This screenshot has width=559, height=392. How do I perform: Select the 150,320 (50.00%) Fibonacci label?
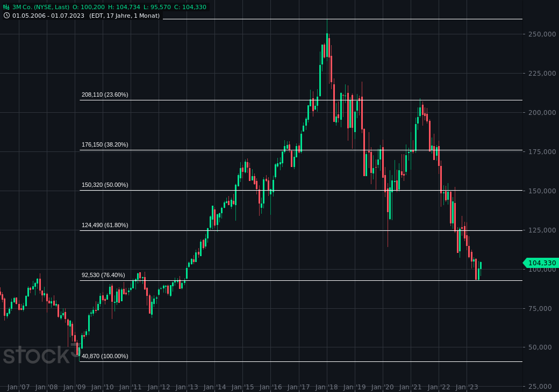pyautogui.click(x=105, y=185)
